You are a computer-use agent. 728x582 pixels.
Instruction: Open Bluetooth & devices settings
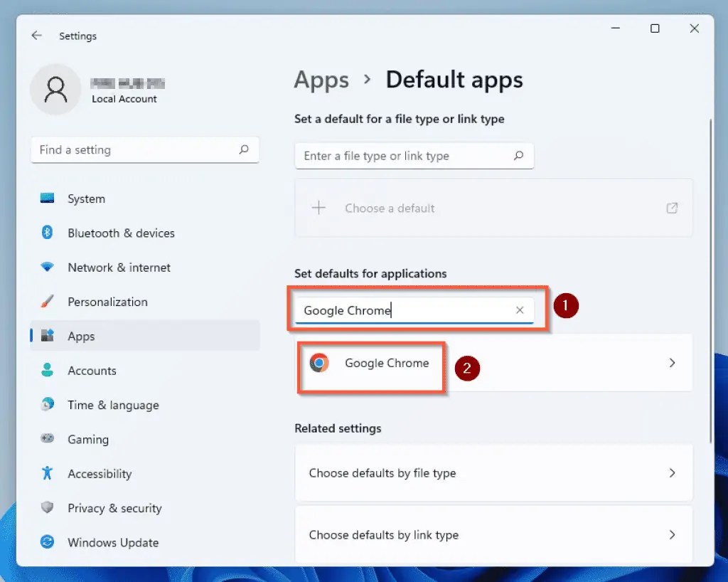click(x=145, y=233)
